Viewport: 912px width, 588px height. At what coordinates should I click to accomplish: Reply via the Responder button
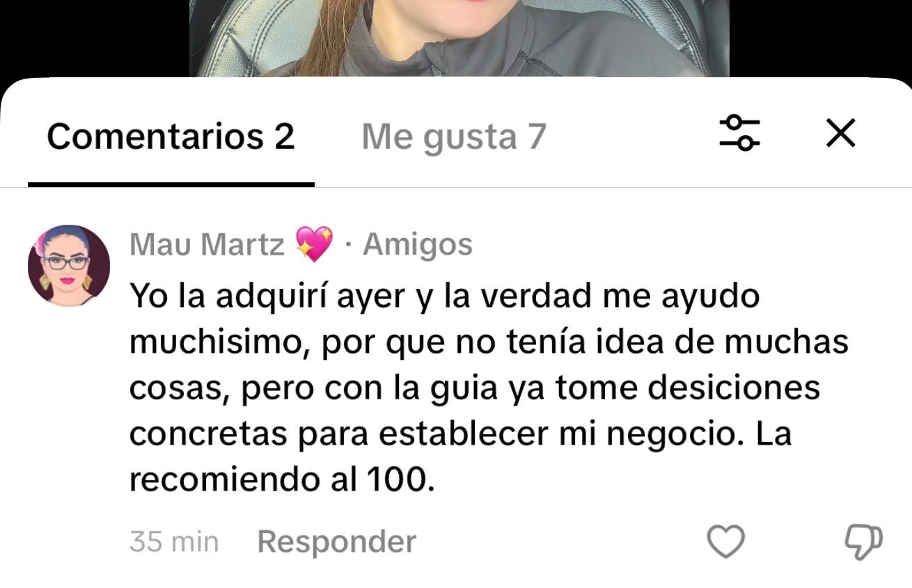(336, 541)
